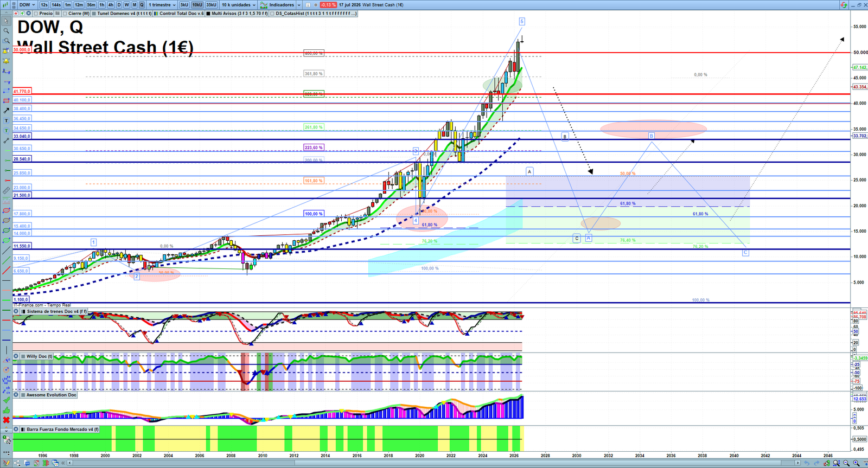Click zoom out magnifier at bottom right
Viewport: 868px width, 468px height.
(846, 463)
